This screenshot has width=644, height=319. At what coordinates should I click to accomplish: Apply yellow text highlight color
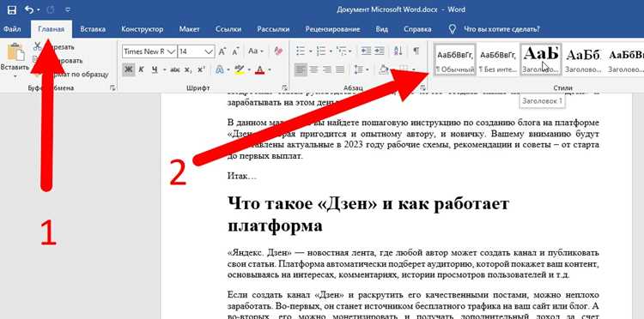click(239, 69)
